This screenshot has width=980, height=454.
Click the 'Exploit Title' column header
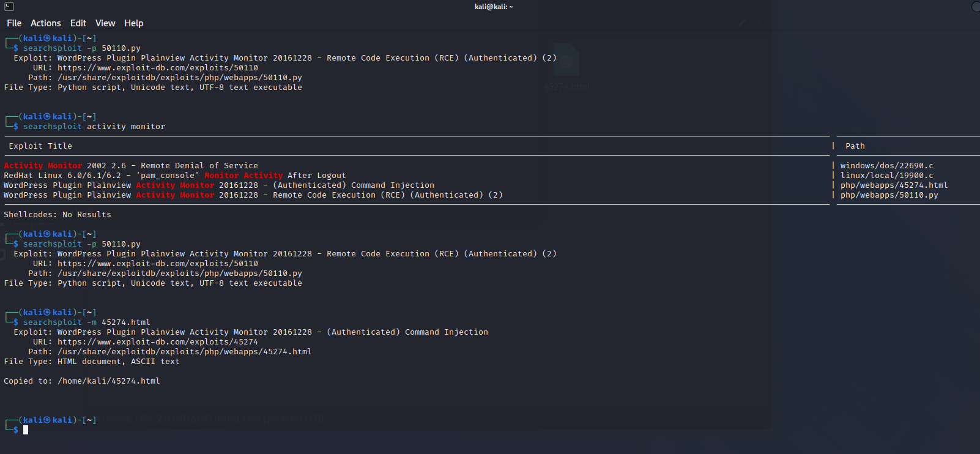pos(40,146)
